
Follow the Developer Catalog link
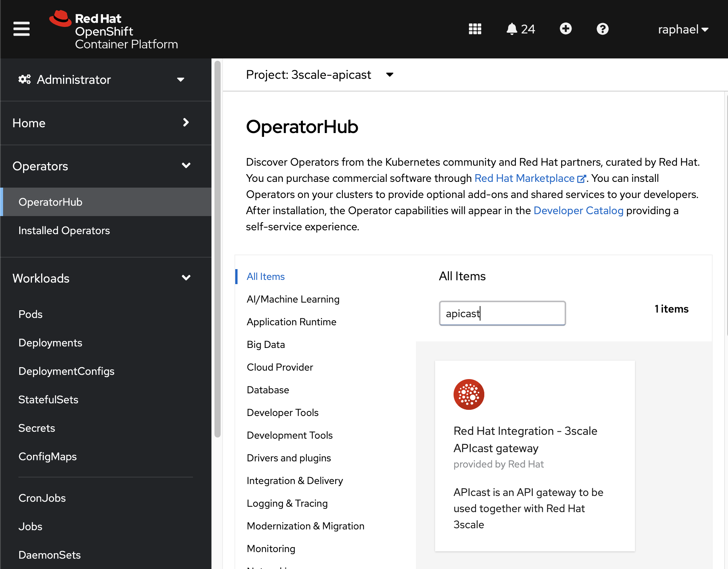[578, 211]
